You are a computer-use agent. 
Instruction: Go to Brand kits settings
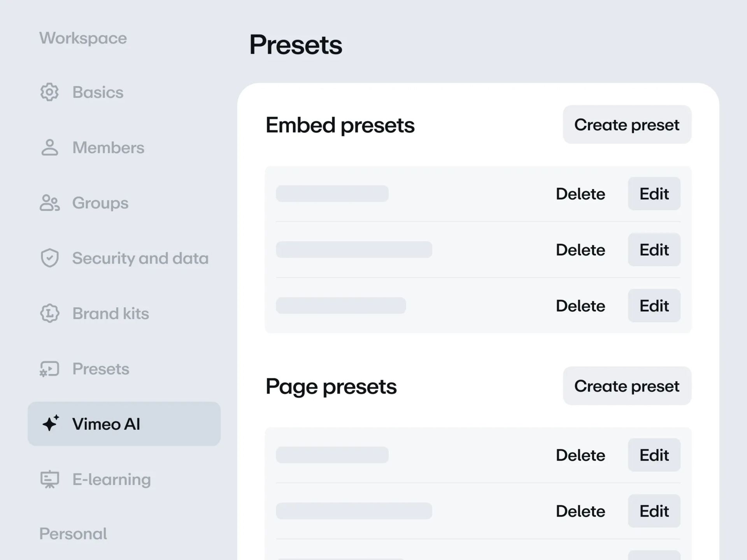click(x=110, y=313)
